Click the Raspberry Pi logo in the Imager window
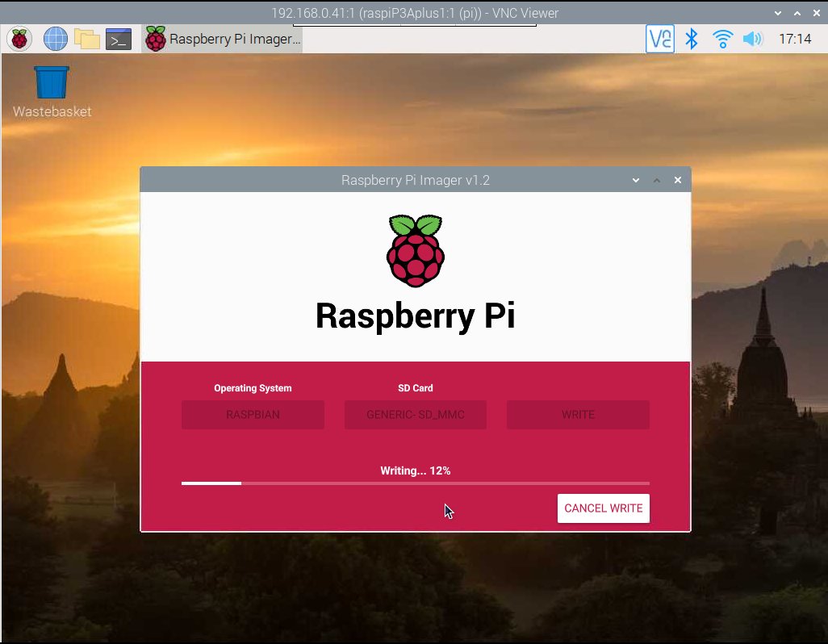Screen dimensions: 828x644 coord(416,251)
